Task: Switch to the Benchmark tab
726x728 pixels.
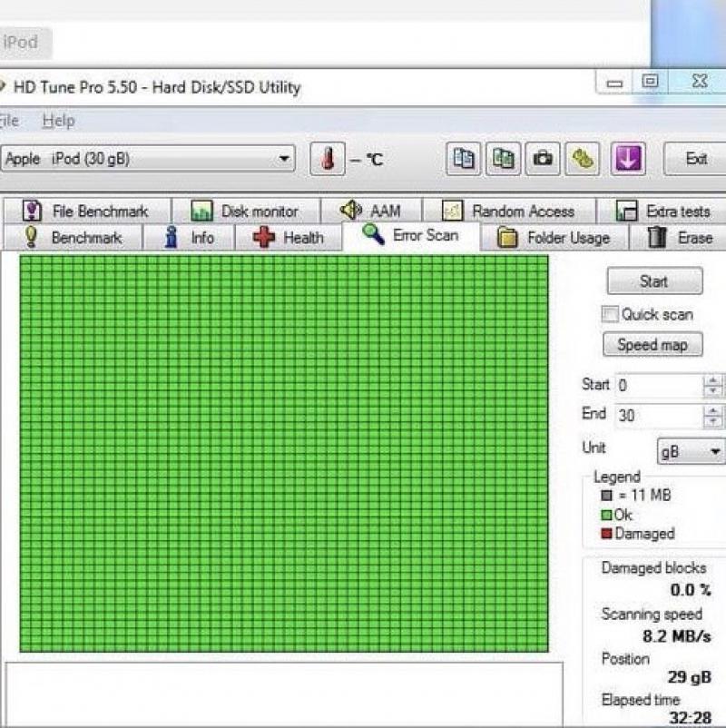Action: click(x=73, y=238)
